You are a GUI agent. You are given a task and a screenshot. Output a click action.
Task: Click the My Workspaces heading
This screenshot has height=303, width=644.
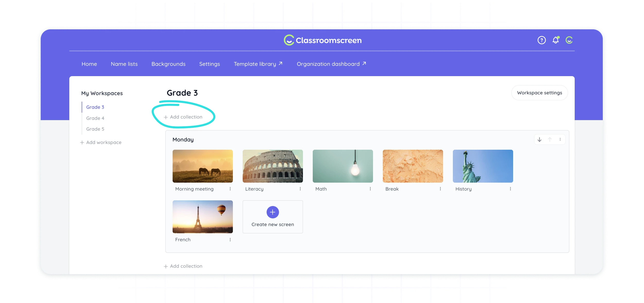click(102, 93)
